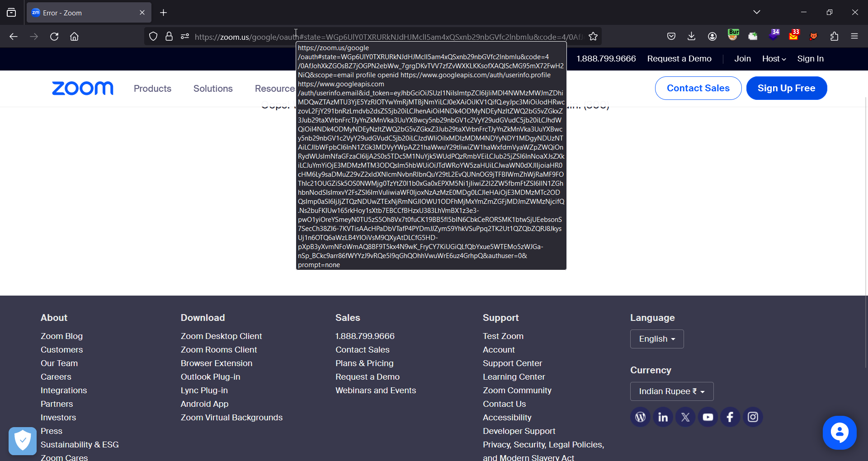Open the Zoom Blog footer link
The width and height of the screenshot is (868, 461).
click(x=61, y=336)
